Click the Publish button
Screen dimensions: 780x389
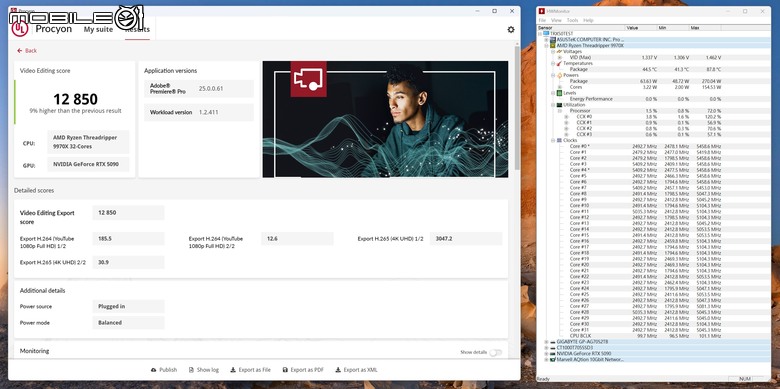(164, 370)
